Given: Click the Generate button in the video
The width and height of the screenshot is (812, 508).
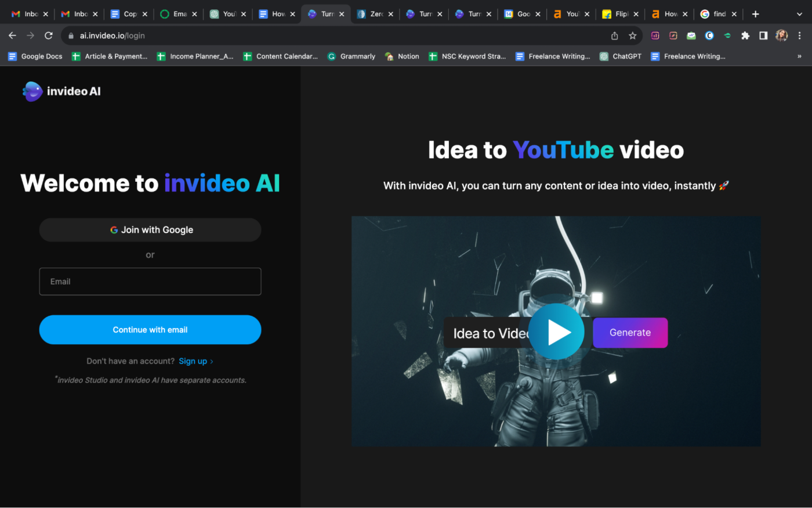Looking at the screenshot, I should 630,333.
